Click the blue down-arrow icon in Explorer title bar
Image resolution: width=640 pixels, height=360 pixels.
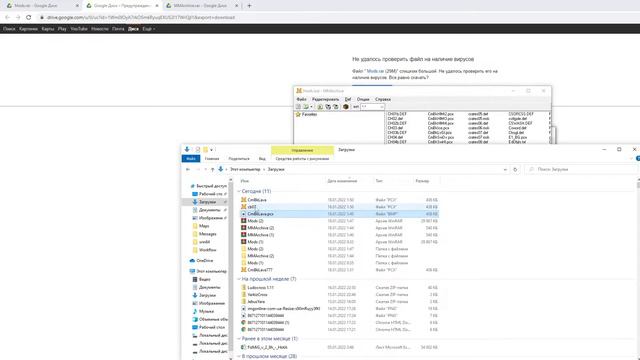[x=187, y=149]
